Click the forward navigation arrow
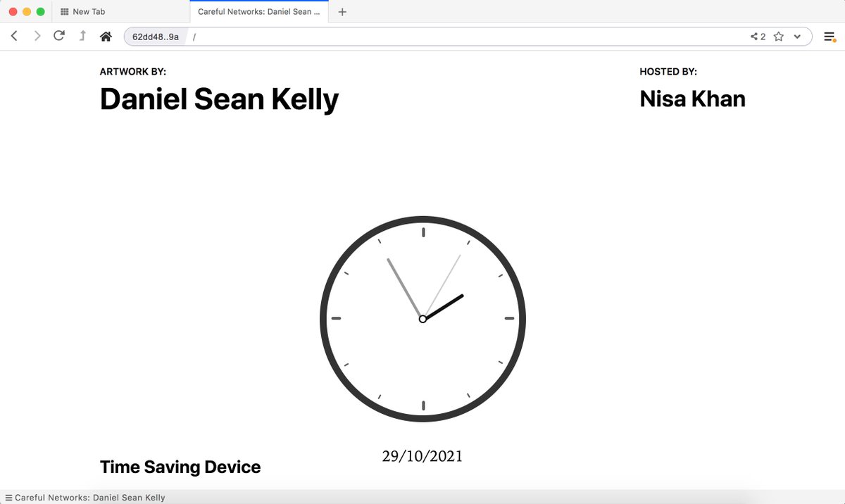This screenshot has width=845, height=504. click(x=37, y=35)
